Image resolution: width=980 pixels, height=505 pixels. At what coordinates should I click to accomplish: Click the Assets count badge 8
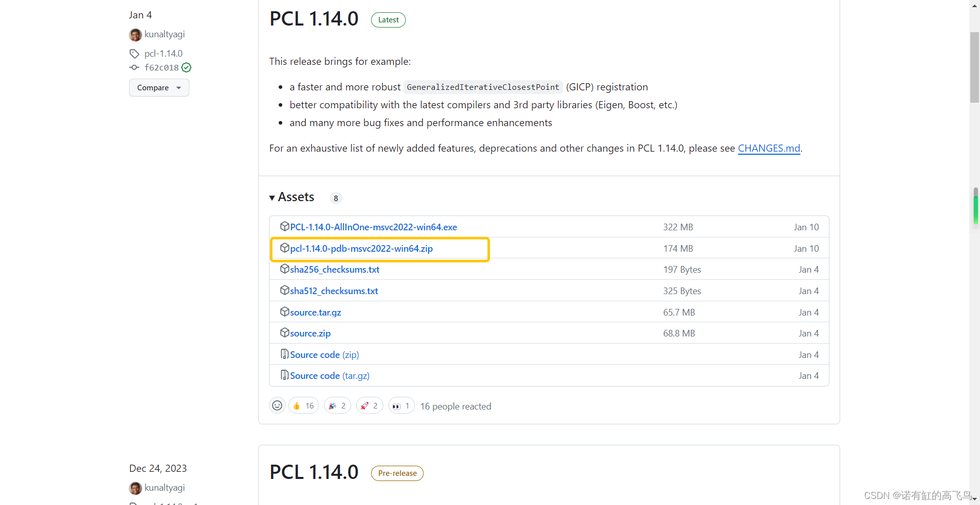coord(336,198)
